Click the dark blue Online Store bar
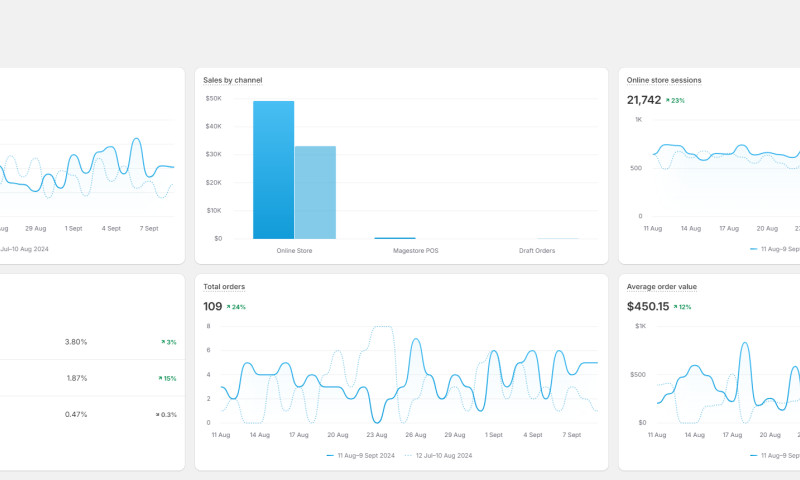Image resolution: width=800 pixels, height=480 pixels. tap(273, 170)
